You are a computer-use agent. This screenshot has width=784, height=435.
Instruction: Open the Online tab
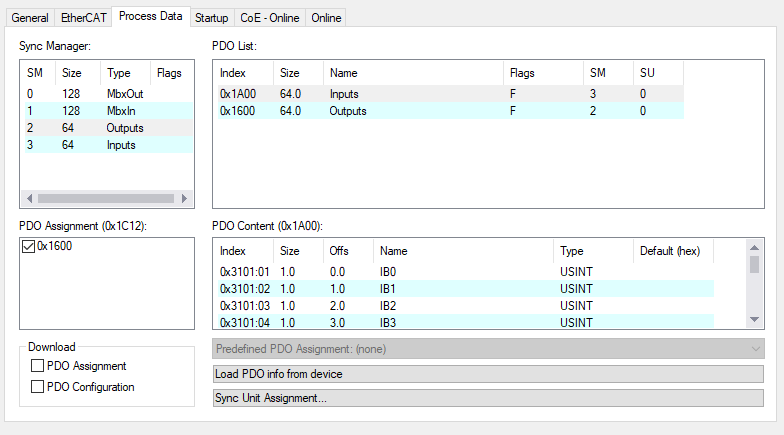[x=326, y=18]
